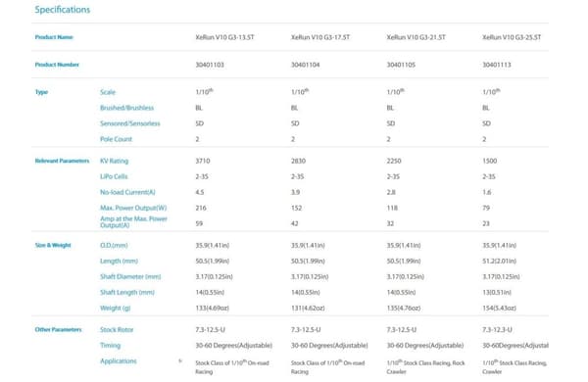Click the XeRun V10 G3-17.5T product name
The height and width of the screenshot is (382, 588).
coord(320,37)
